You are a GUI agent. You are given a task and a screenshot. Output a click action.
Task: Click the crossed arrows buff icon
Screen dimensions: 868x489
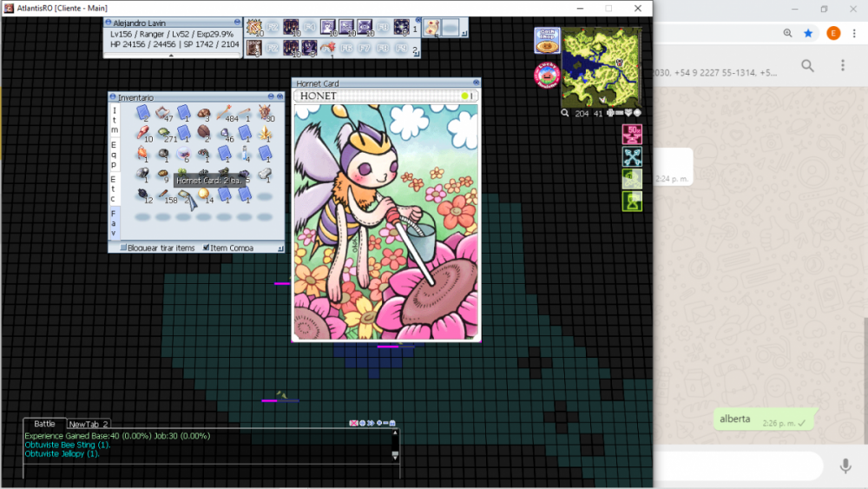pyautogui.click(x=632, y=157)
